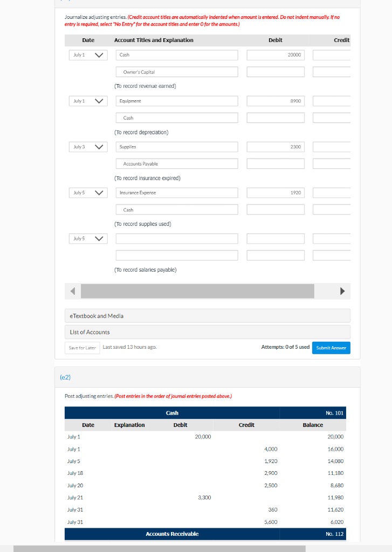Click the Cash account field under Equipment
The height and width of the screenshot is (552, 392).
click(177, 118)
